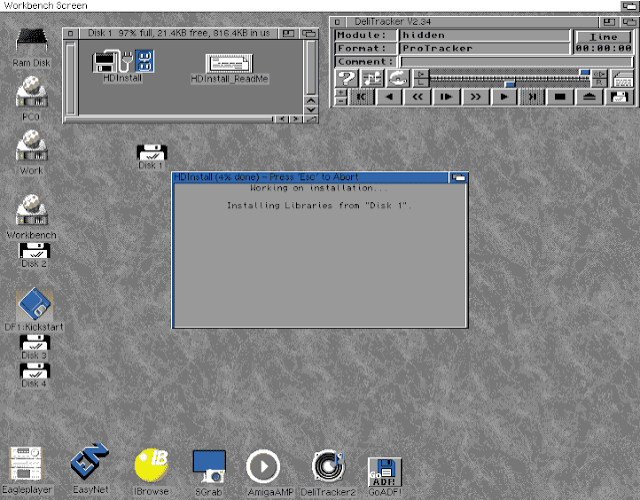This screenshot has width=640, height=500.
Task: Open the HDInstall_ReadMe document icon
Action: [x=229, y=63]
